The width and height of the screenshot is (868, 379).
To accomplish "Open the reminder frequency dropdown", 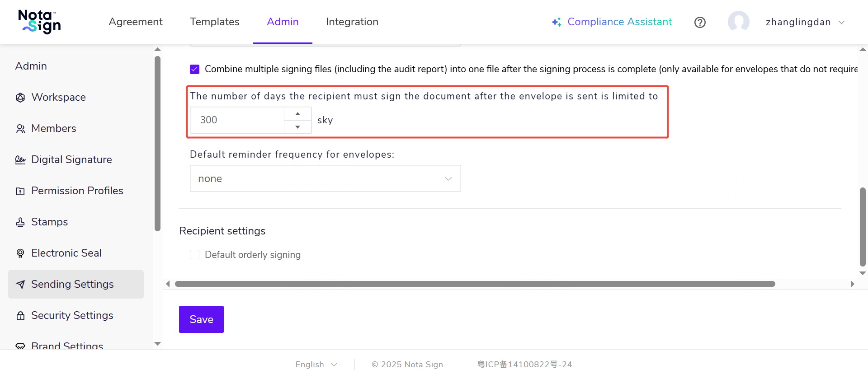I will (x=325, y=178).
